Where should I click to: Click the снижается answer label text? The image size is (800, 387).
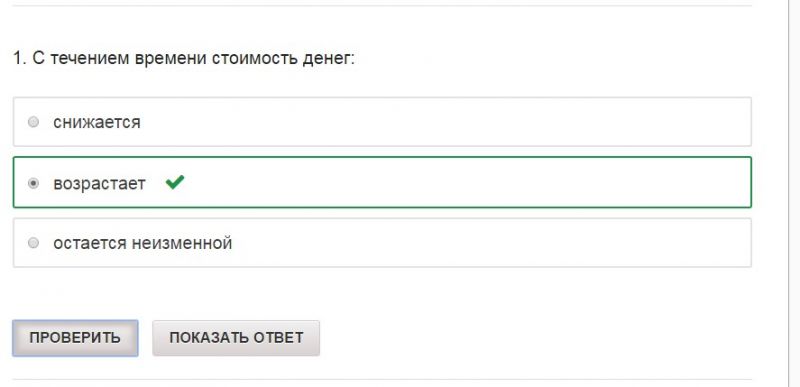97,122
